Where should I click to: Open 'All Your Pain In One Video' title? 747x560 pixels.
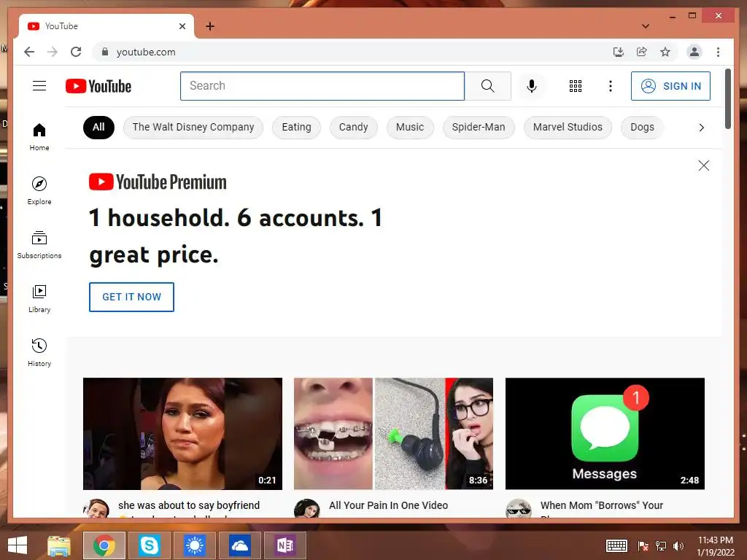pyautogui.click(x=388, y=505)
